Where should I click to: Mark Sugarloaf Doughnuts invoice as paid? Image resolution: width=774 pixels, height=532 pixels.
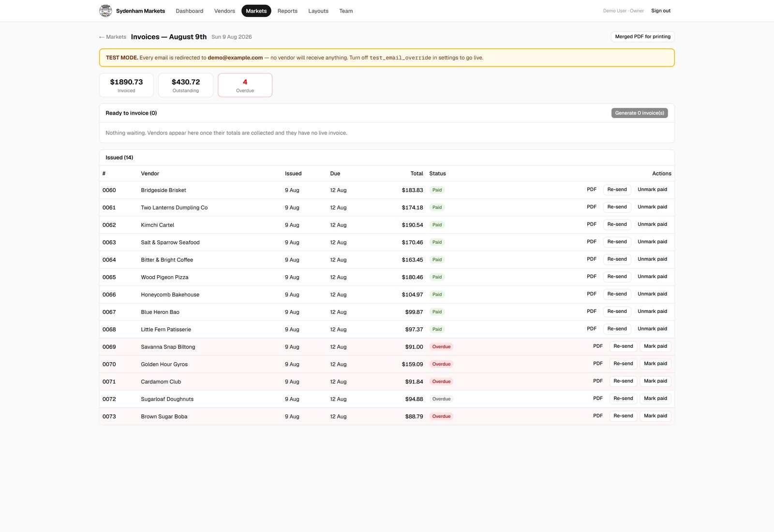coord(655,399)
